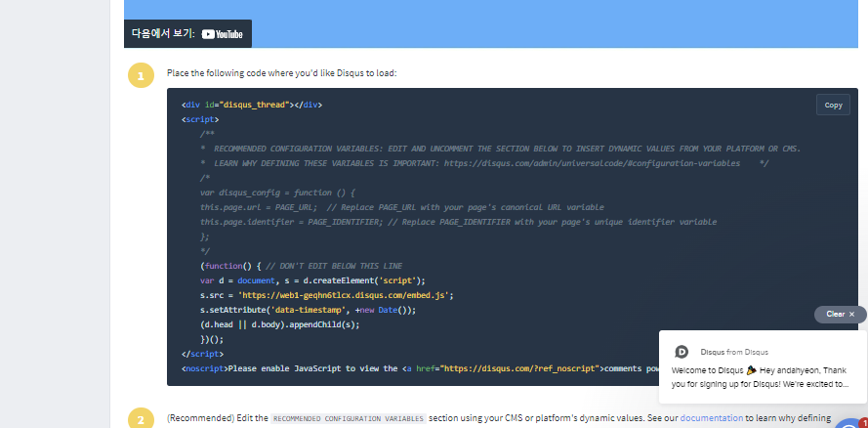Click the LEARN WHY DEFINING THESE VARIABLES comment
The width and height of the screenshot is (868, 428).
point(484,163)
